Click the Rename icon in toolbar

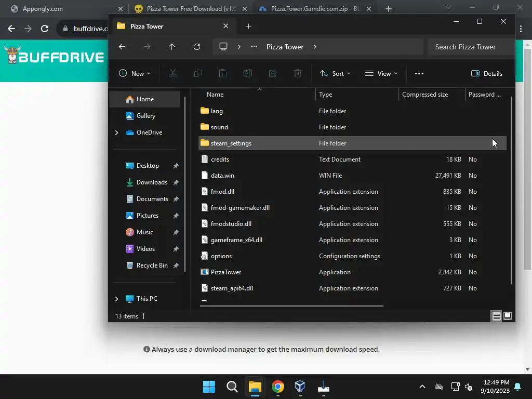[x=248, y=73]
